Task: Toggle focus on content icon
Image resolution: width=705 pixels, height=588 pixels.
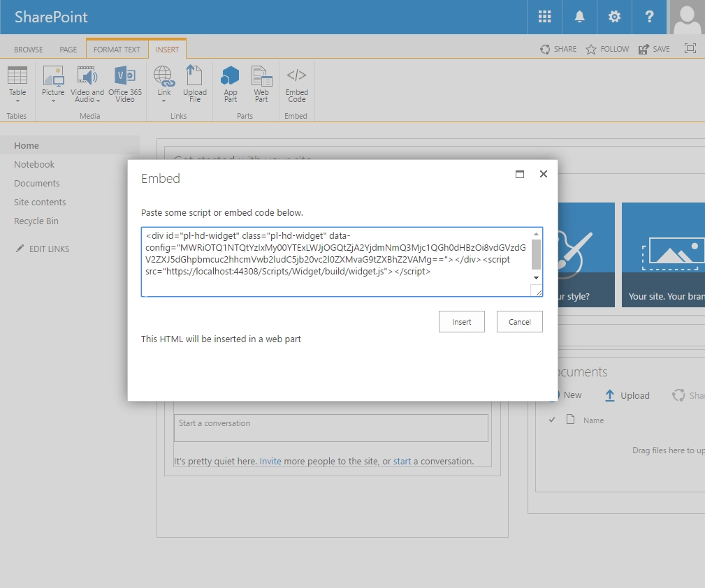Action: 690,48
